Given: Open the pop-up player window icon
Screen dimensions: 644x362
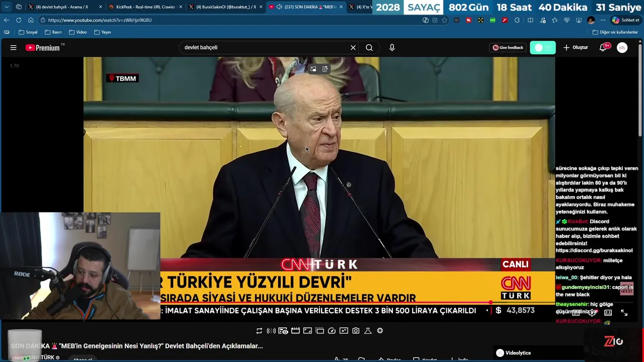Looking at the screenshot, I should 319,331.
